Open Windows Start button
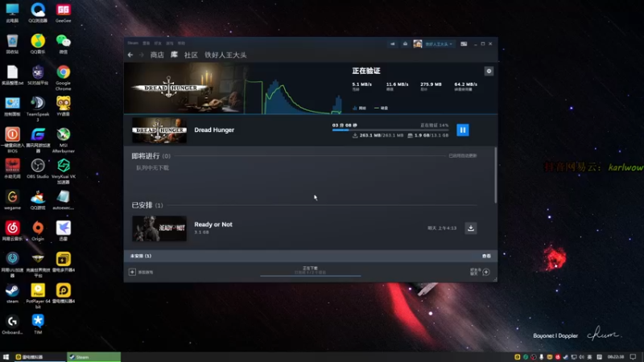 coord(6,357)
